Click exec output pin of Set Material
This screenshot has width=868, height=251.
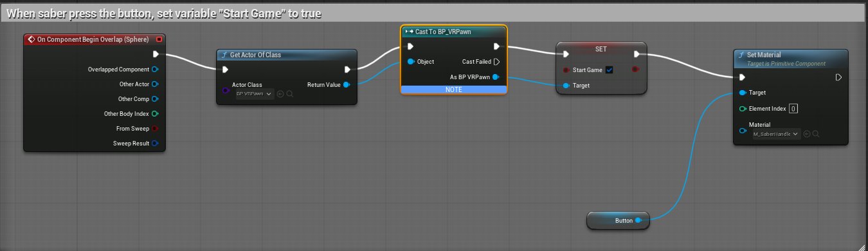click(x=838, y=77)
